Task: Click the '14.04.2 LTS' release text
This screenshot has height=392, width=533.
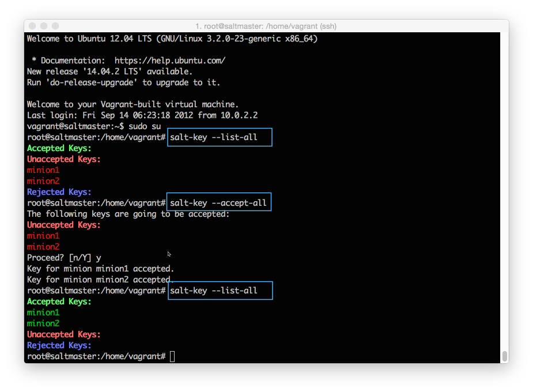Action: [x=122, y=71]
